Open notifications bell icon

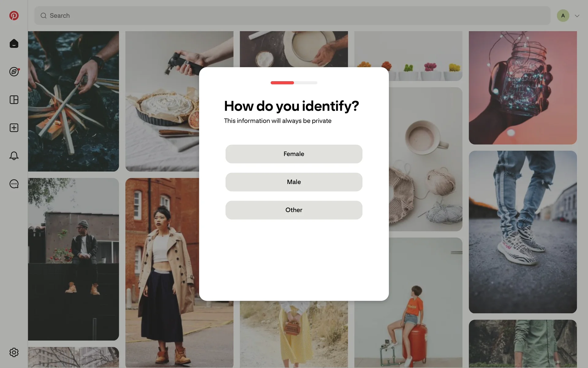click(14, 156)
